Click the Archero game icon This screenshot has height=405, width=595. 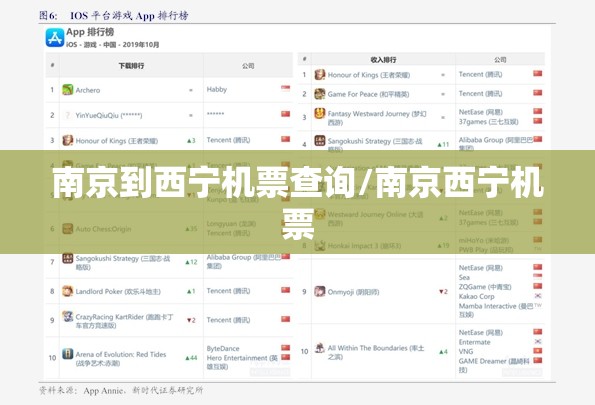[68, 90]
